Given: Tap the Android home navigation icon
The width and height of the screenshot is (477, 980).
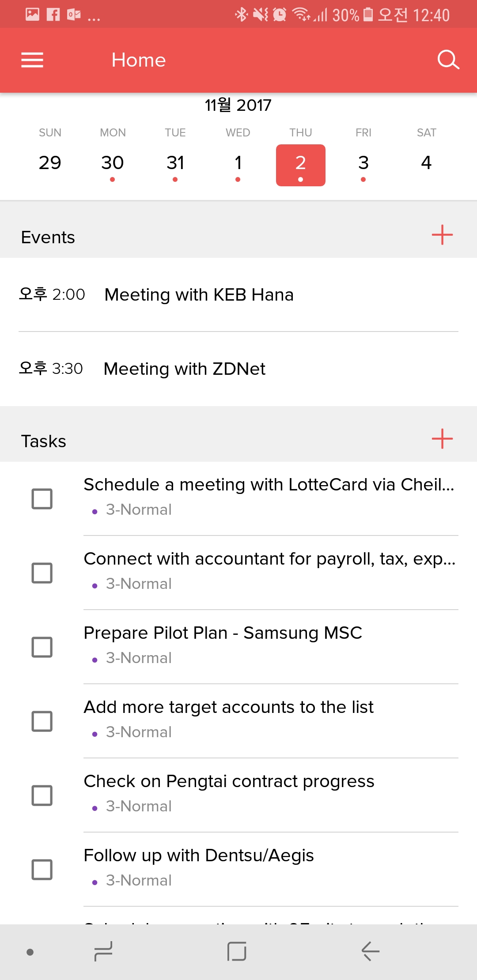Looking at the screenshot, I should pyautogui.click(x=237, y=951).
